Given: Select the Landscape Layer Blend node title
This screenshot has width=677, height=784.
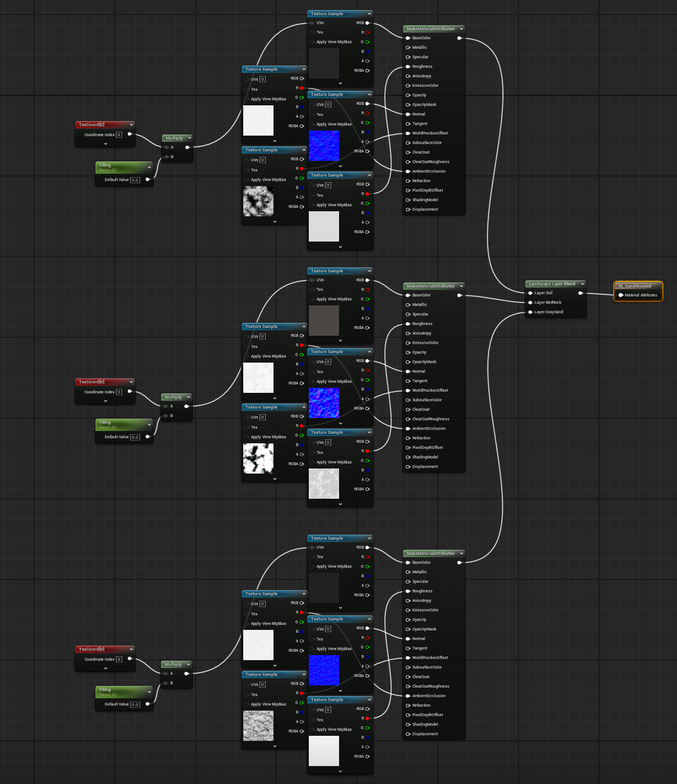Looking at the screenshot, I should click(x=552, y=284).
